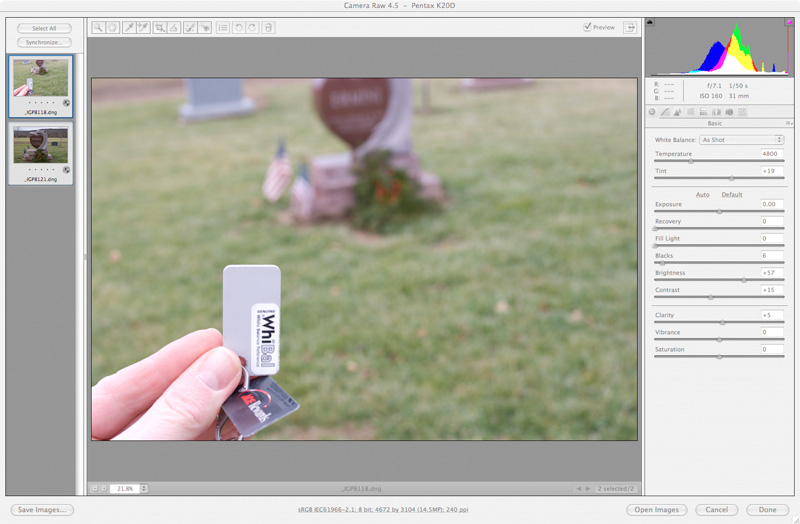Screen dimensions: 800x524
Task: Switch to the Detail tab
Action: click(678, 112)
